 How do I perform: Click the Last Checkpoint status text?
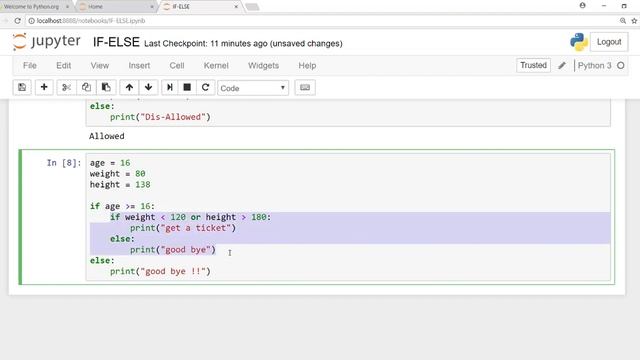(243, 43)
